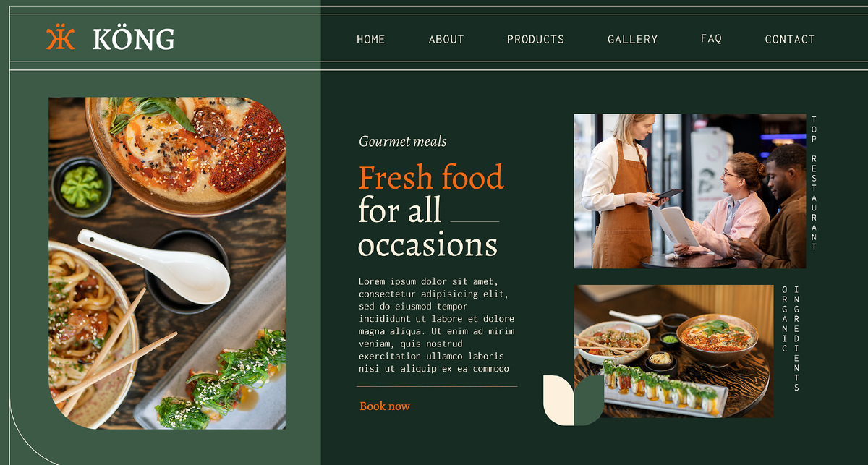Click the Fresh food orange heading

click(431, 177)
